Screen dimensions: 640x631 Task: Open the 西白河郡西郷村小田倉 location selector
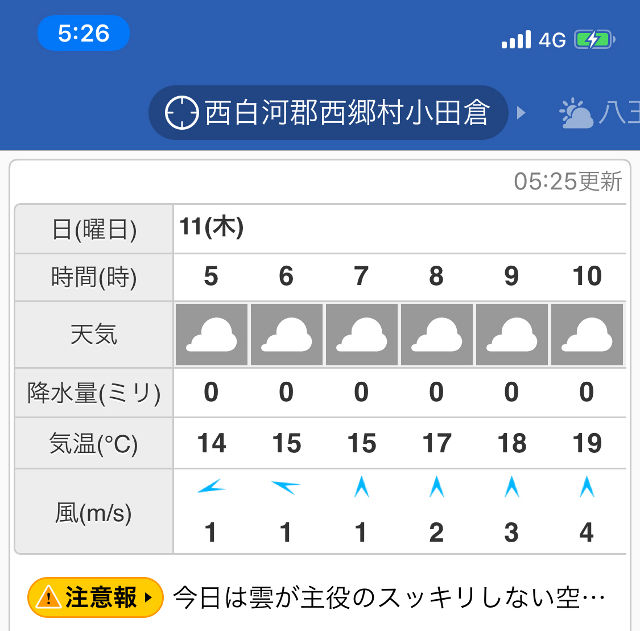point(329,113)
